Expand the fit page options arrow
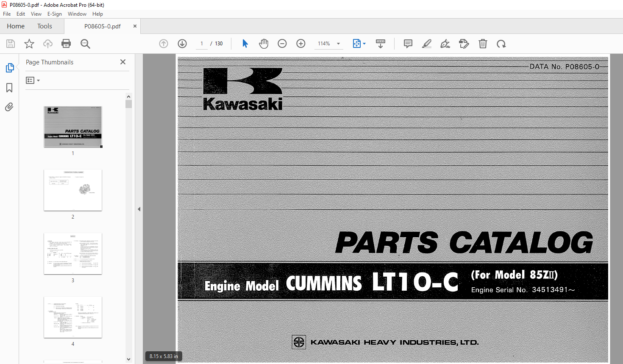Viewport: 623px width, 364px height. pyautogui.click(x=364, y=44)
